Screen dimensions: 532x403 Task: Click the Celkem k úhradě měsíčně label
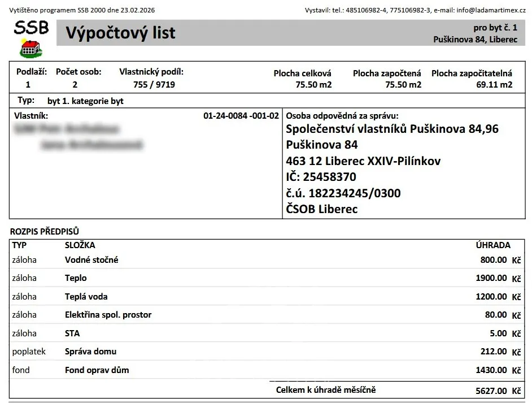326,390
